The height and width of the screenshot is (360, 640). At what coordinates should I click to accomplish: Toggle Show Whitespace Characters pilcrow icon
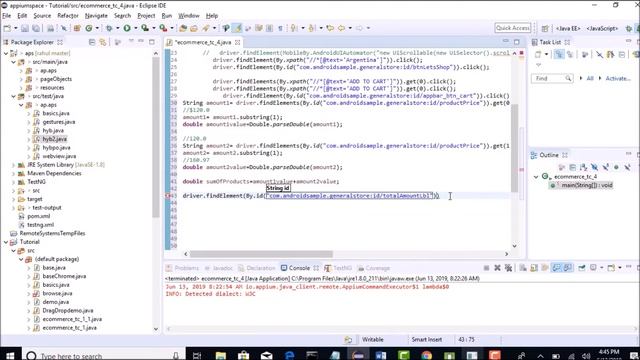pyautogui.click(x=280, y=28)
